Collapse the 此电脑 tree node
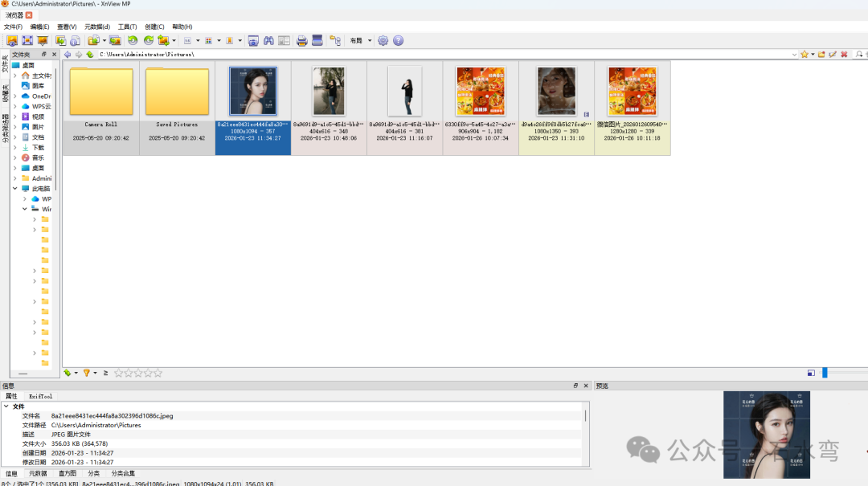868x486 pixels. [15, 189]
